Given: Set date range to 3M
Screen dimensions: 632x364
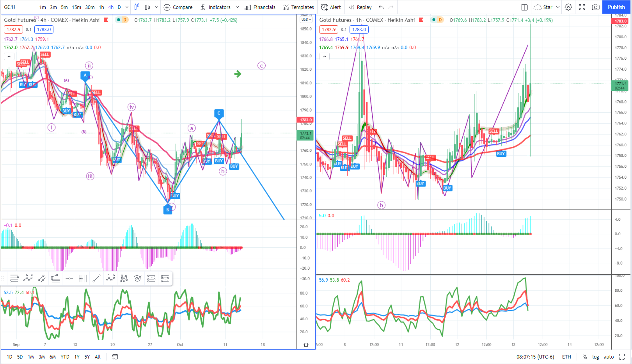Looking at the screenshot, I should coord(42,357).
